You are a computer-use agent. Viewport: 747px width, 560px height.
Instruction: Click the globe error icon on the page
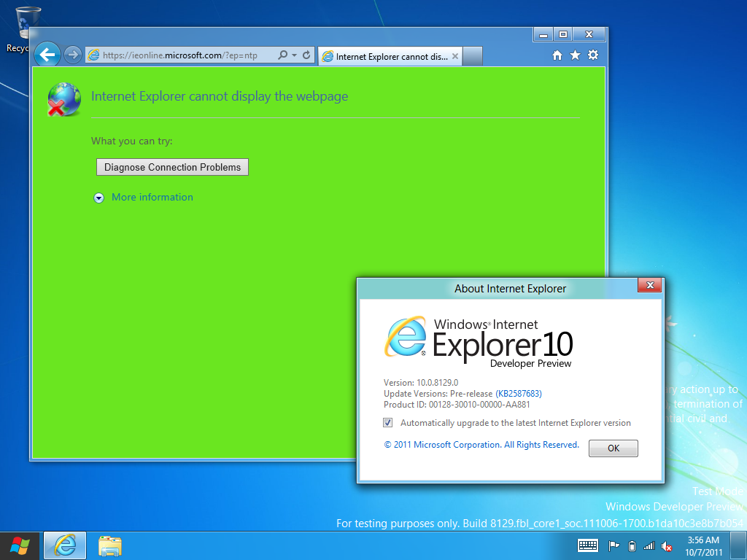pyautogui.click(x=64, y=99)
